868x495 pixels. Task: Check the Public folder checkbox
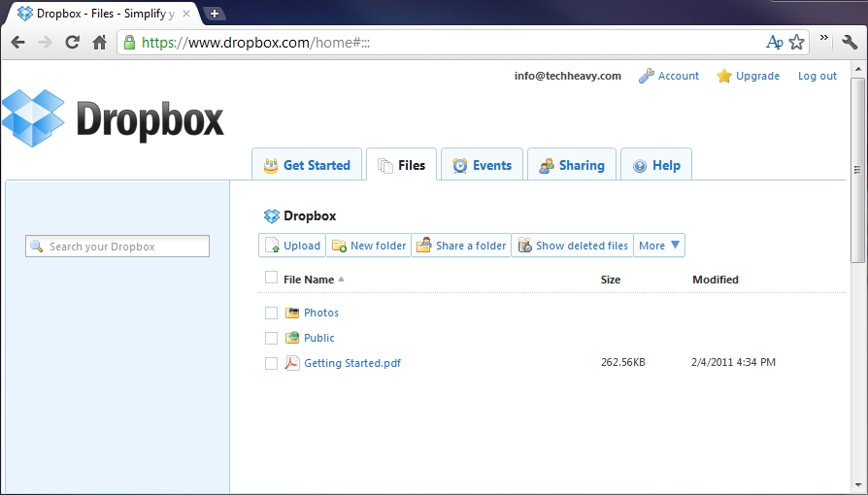[271, 338]
